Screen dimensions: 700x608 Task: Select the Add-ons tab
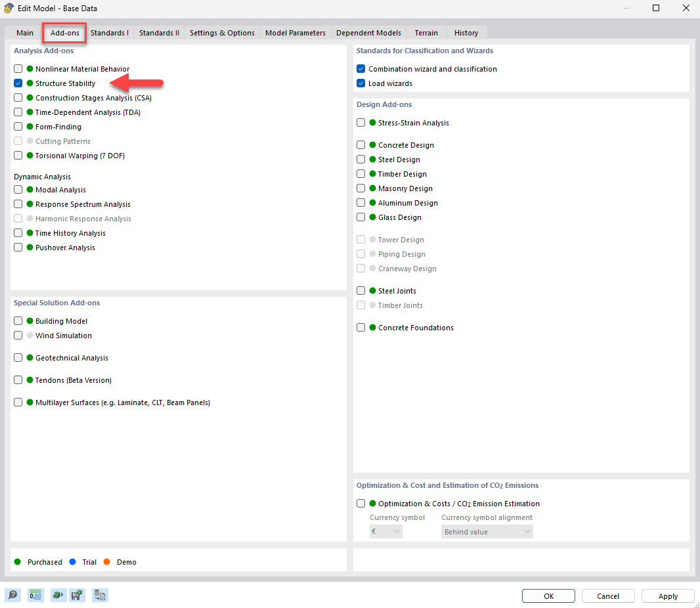pos(64,33)
